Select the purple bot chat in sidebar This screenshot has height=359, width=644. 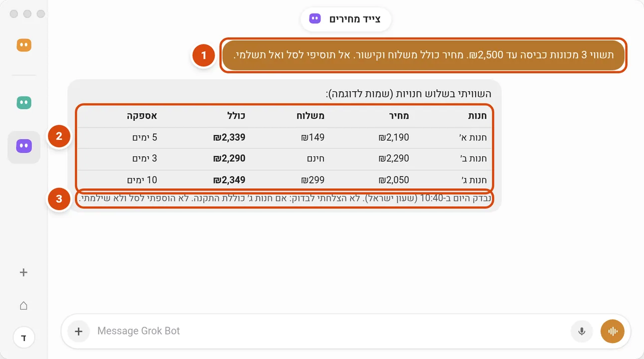(24, 146)
